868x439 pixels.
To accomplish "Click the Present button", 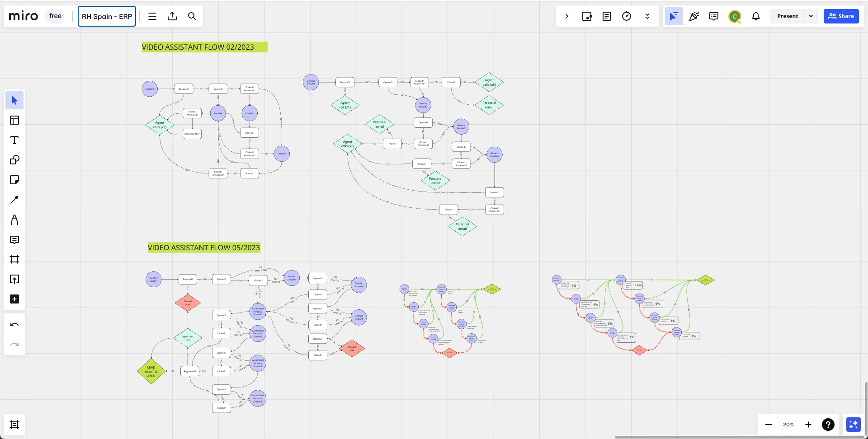I will [x=788, y=16].
